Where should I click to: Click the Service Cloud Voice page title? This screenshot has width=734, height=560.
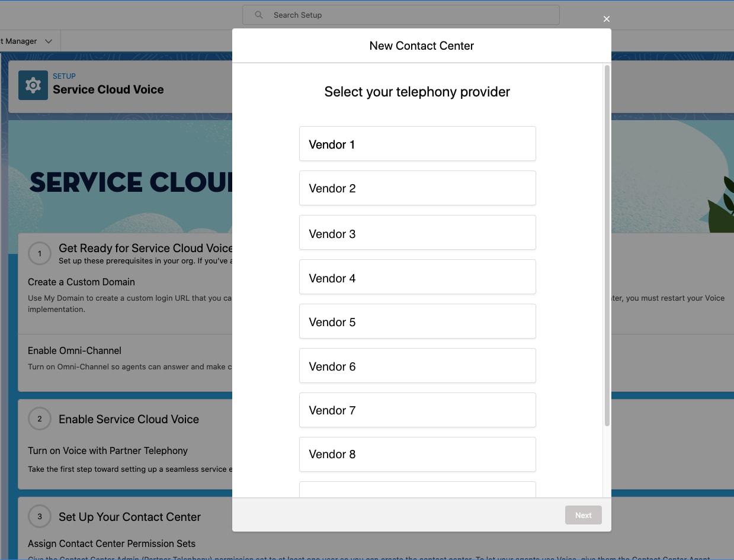(x=108, y=89)
